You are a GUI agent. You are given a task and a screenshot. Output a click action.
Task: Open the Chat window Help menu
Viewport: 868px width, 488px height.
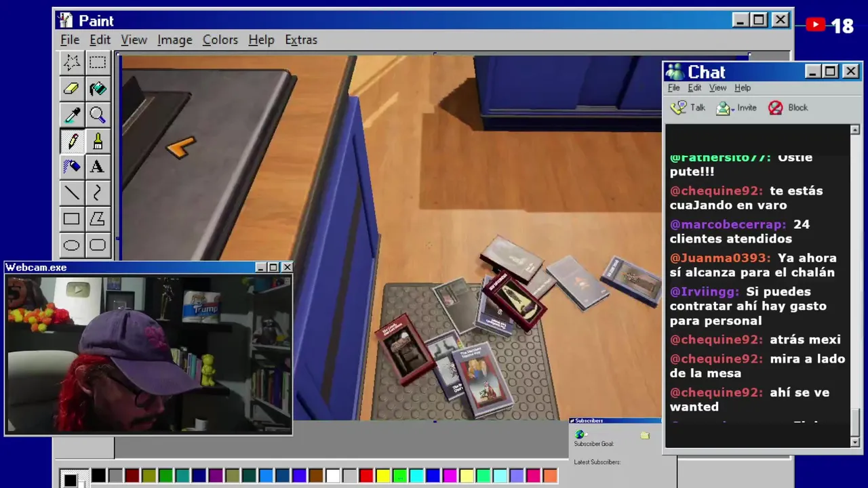click(743, 87)
